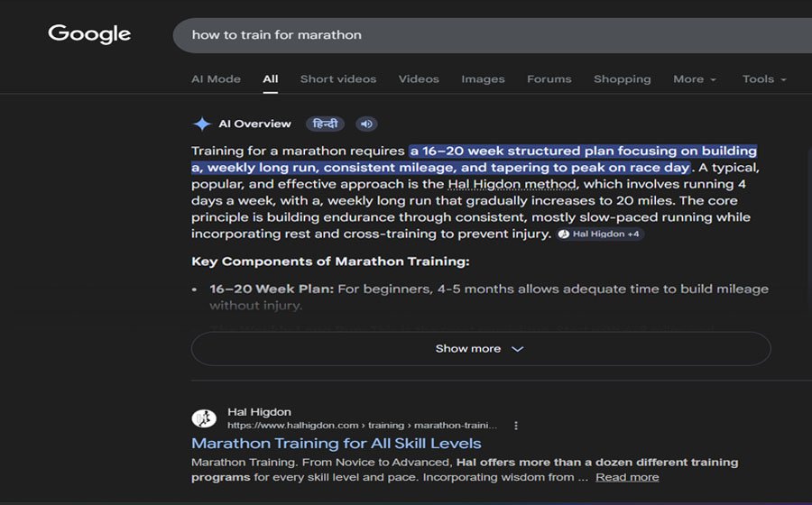Open the Images tab
This screenshot has height=505, width=812.
point(483,79)
